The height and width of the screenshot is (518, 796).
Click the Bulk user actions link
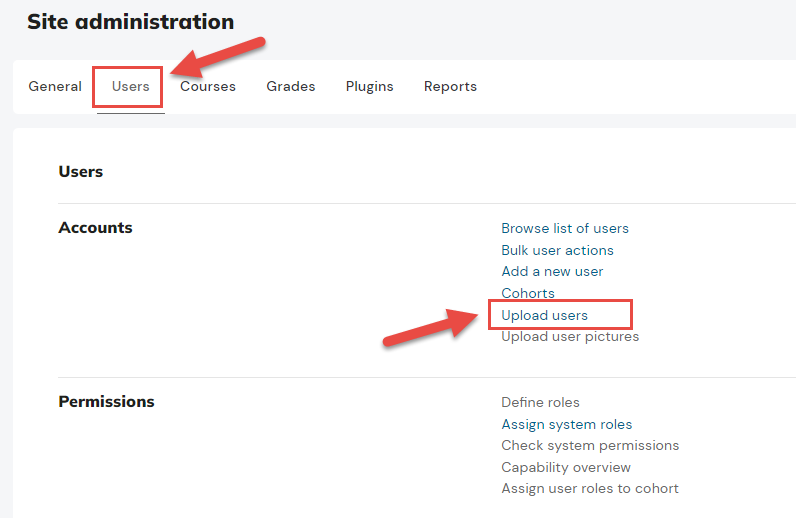(x=557, y=250)
